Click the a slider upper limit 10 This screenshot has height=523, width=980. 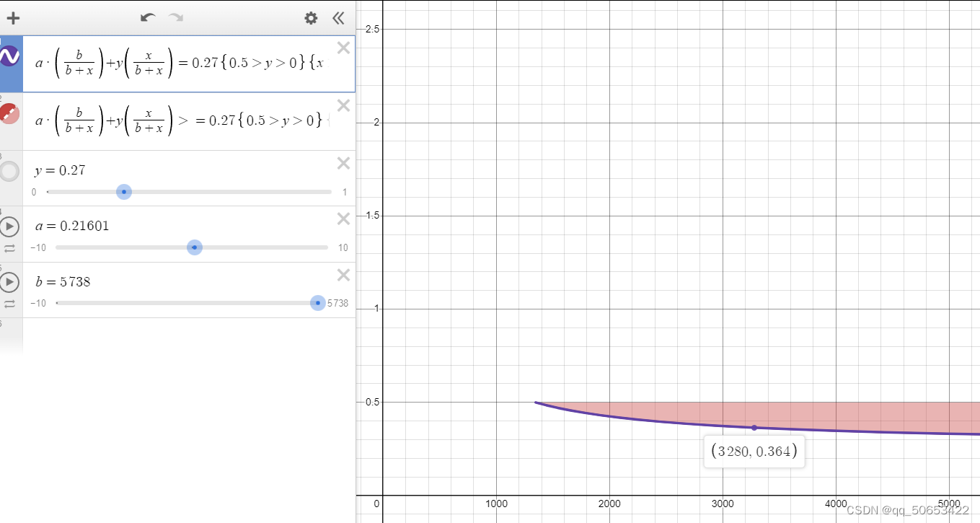pos(343,248)
